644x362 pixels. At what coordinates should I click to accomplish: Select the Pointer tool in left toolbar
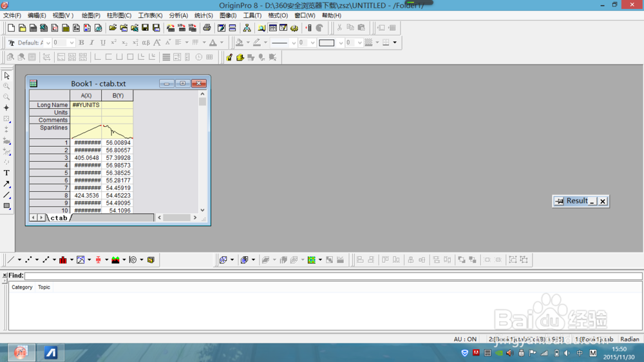pyautogui.click(x=6, y=75)
